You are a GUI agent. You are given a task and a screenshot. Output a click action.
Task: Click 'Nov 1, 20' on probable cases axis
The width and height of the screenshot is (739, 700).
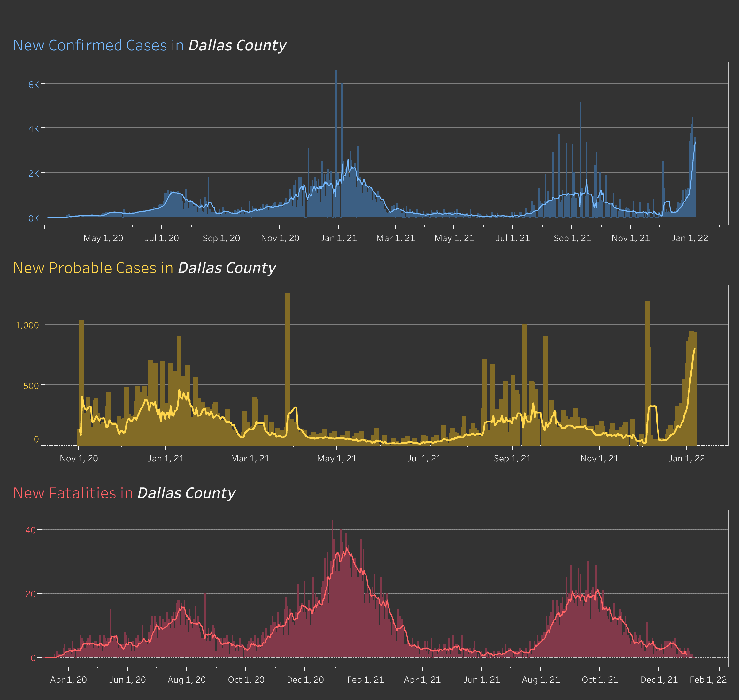click(x=79, y=459)
